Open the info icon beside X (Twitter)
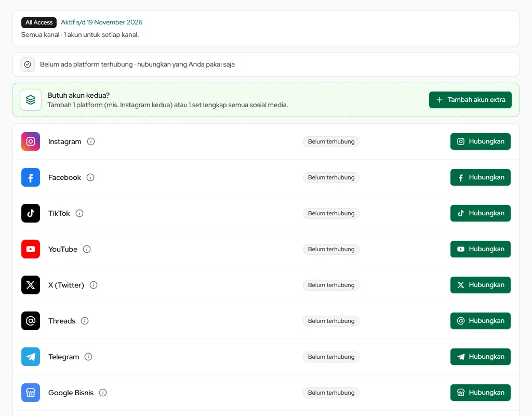 coord(94,285)
